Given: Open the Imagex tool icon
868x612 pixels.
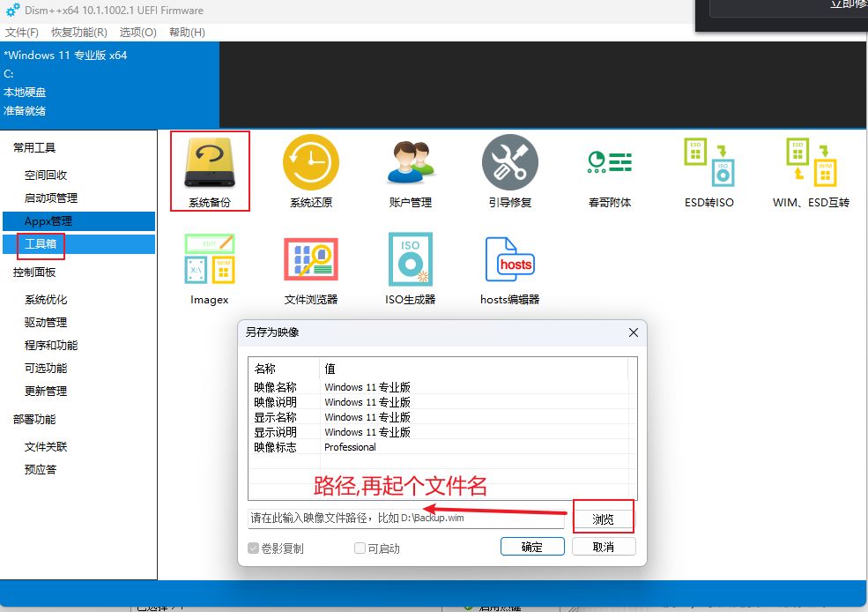Looking at the screenshot, I should (209, 268).
